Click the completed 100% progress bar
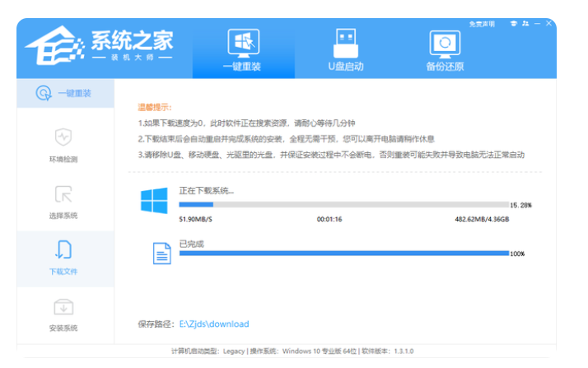588x368 pixels. point(343,253)
